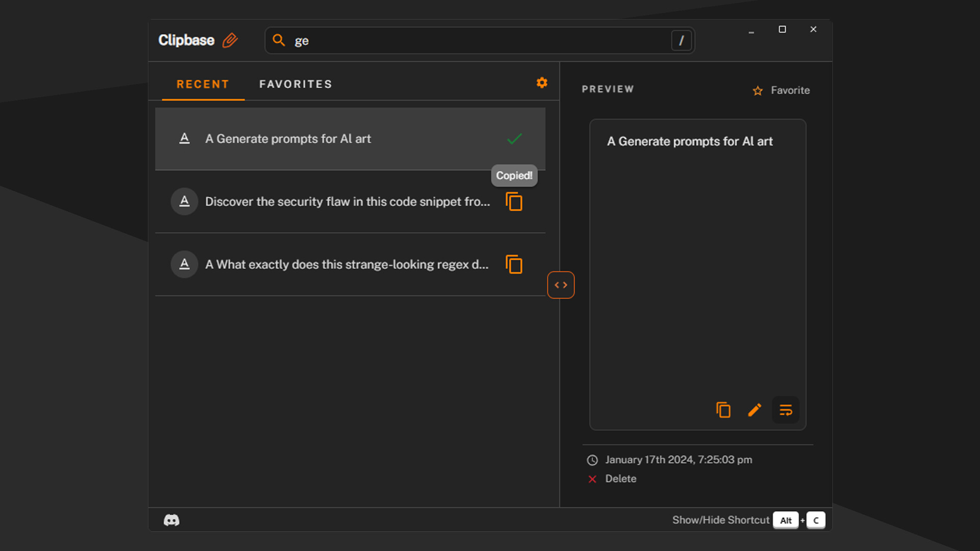Click the paperclip icon next to Clipbase
This screenshot has height=551, width=980.
230,40
